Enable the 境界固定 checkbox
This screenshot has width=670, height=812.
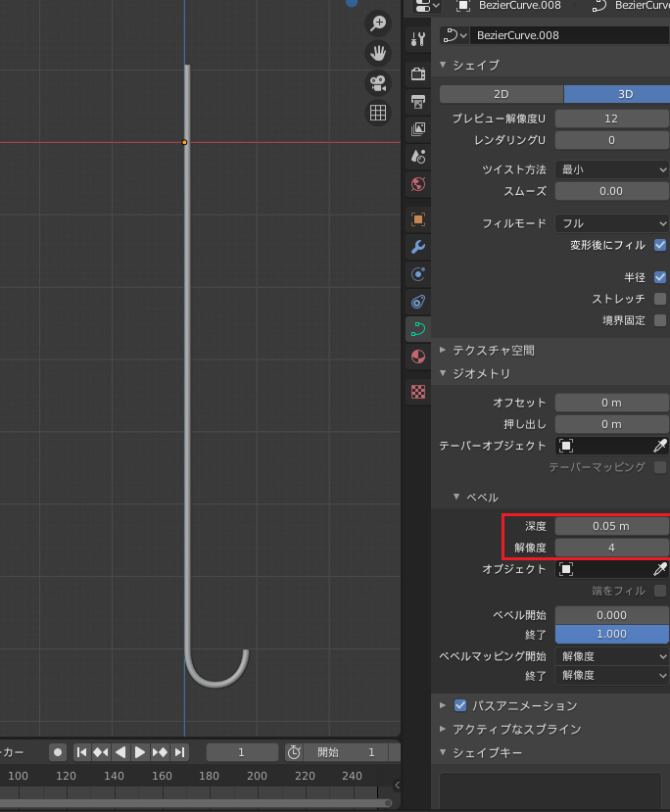pyautogui.click(x=659, y=320)
